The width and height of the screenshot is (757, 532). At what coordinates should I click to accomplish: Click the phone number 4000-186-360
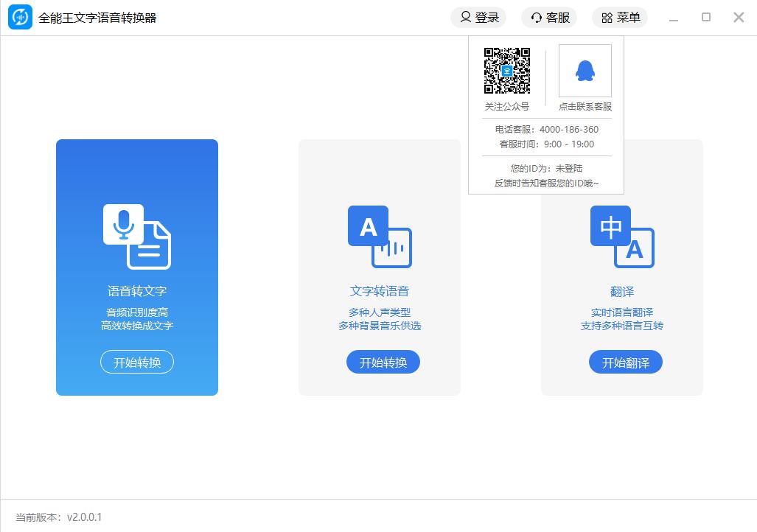(568, 129)
